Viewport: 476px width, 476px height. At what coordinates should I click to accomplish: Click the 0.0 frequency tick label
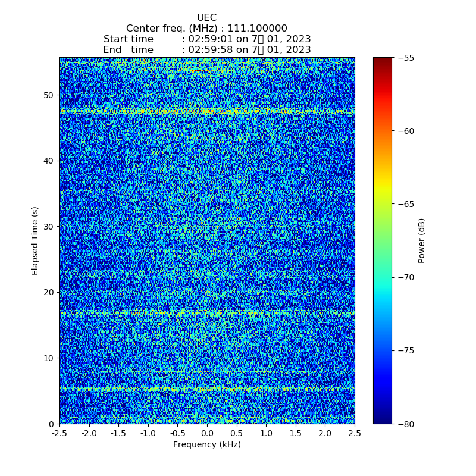207,434
